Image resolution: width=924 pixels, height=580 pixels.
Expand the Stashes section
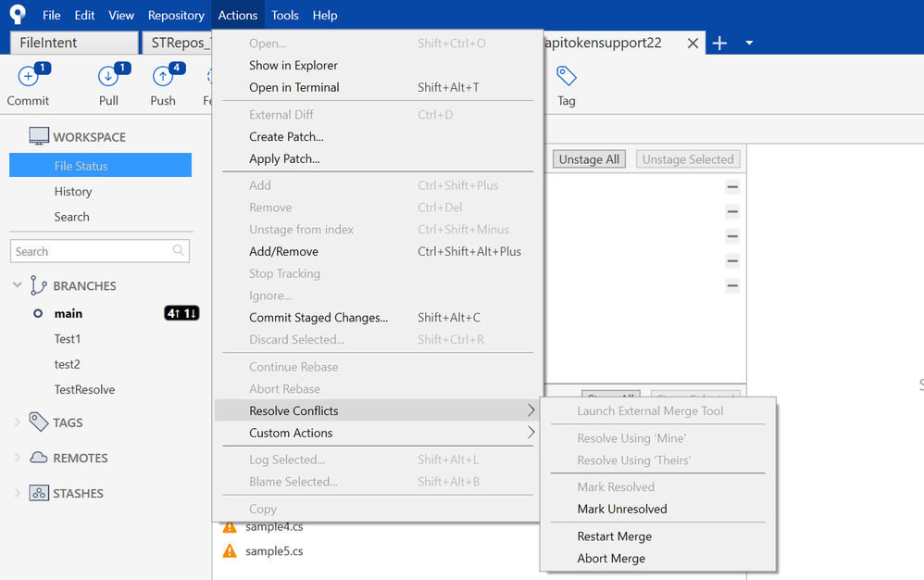[17, 493]
